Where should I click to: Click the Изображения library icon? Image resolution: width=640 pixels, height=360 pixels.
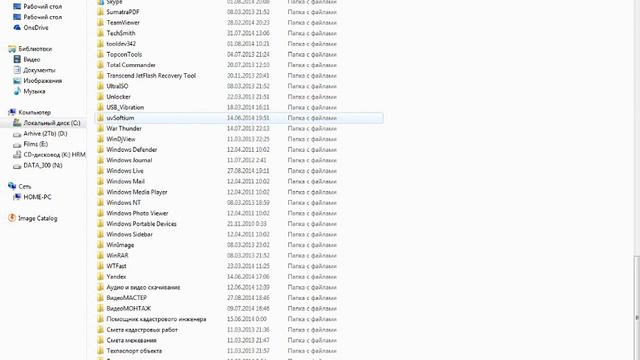tap(17, 81)
